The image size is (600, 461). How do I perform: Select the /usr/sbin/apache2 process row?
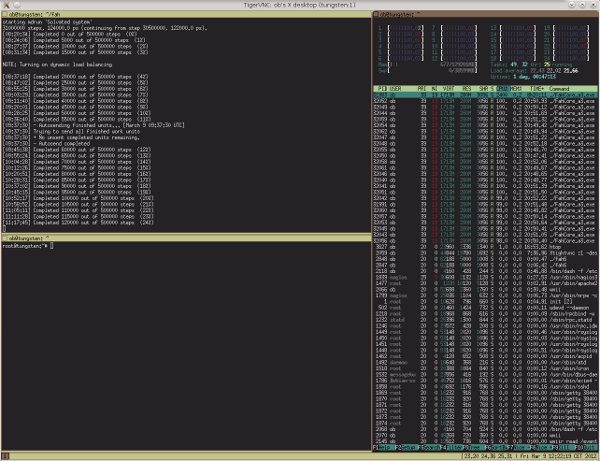[x=485, y=283]
